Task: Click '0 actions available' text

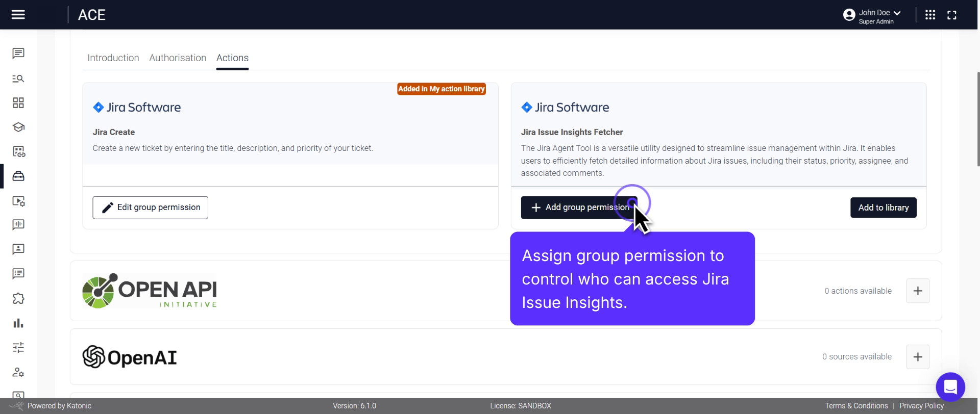Action: tap(858, 291)
